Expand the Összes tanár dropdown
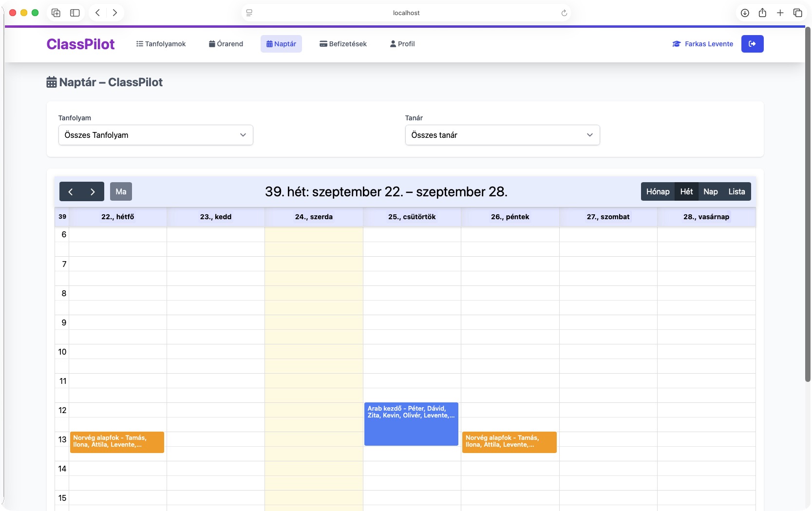The height and width of the screenshot is (511, 812). click(502, 135)
